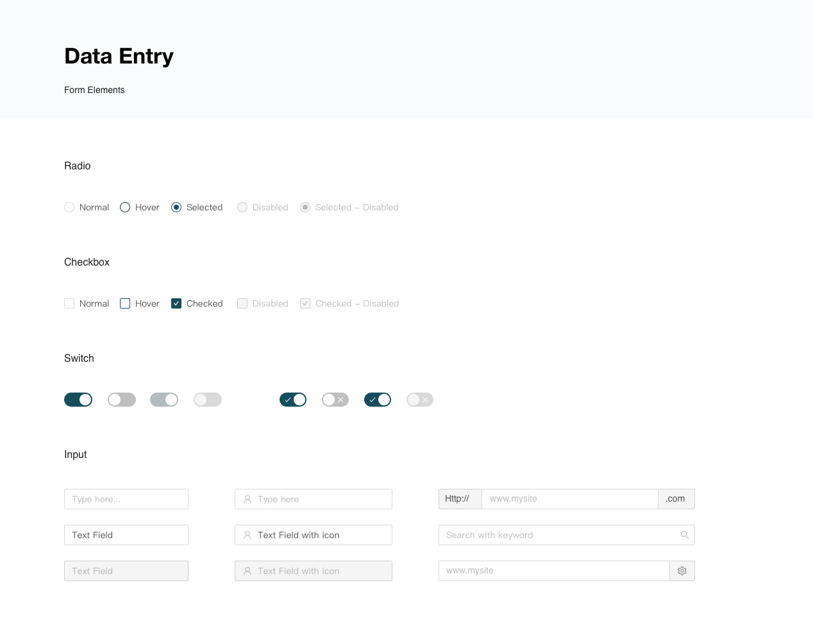Image resolution: width=813 pixels, height=644 pixels.
Task: Uncheck the 'Checked' checkbox
Action: coord(176,303)
